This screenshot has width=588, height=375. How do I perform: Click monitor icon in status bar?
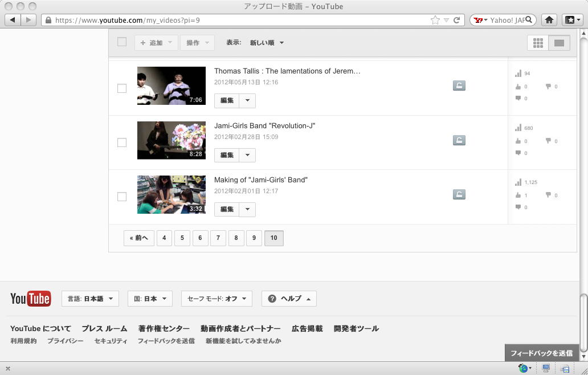(546, 368)
